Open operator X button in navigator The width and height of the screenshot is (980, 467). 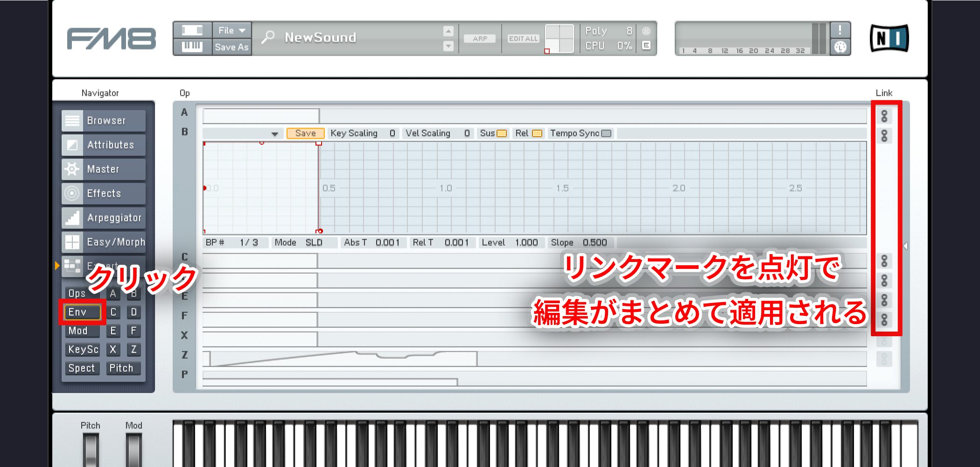coord(113,349)
